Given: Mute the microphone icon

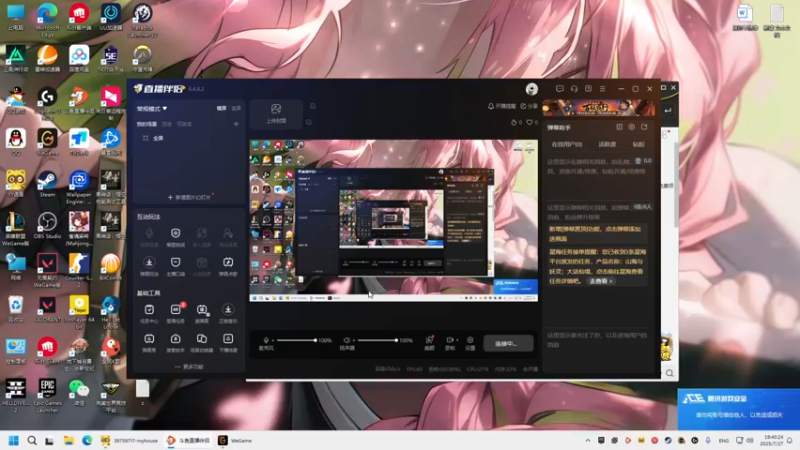Looking at the screenshot, I should click(266, 340).
